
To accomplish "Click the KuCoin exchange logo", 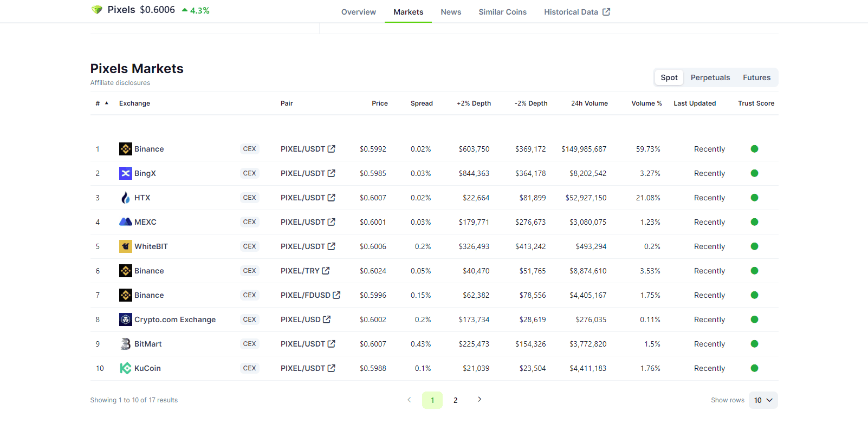I will point(125,368).
